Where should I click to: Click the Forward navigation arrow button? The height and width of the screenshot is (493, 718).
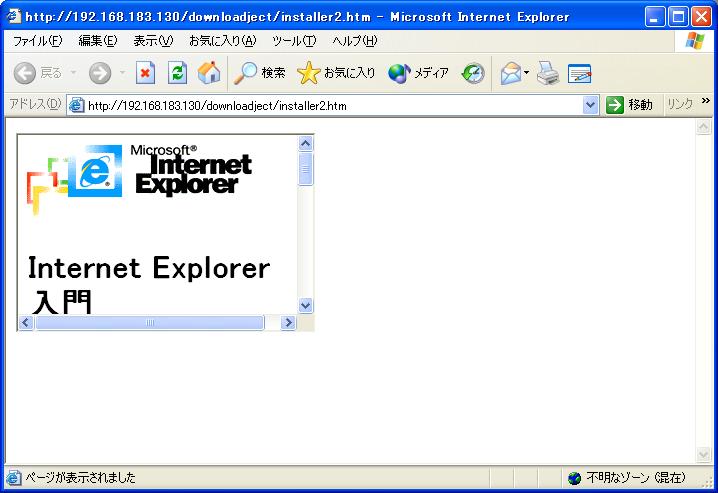tap(100, 73)
